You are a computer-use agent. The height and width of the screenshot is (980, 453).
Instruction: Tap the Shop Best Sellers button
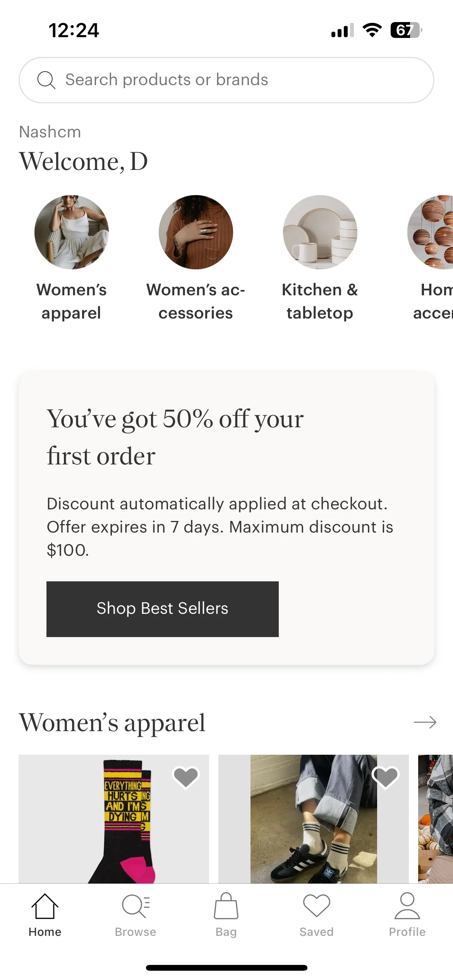[163, 609]
